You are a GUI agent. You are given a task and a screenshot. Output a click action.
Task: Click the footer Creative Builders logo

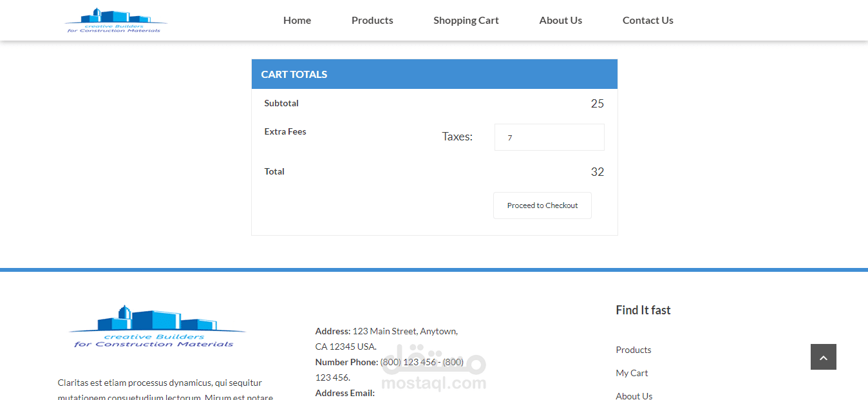pyautogui.click(x=156, y=327)
